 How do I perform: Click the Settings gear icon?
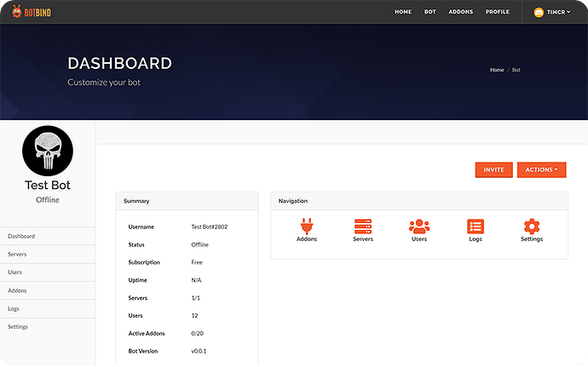coord(532,227)
